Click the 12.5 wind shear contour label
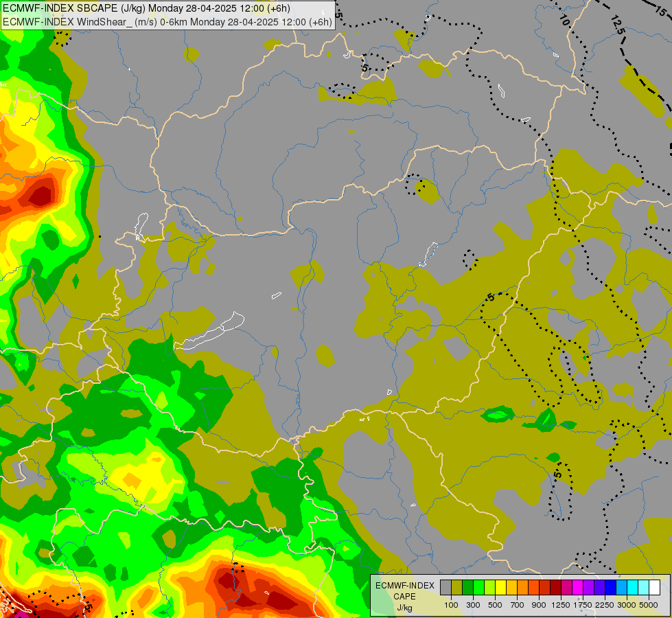Viewport: 672px width, 618px height. pyautogui.click(x=618, y=25)
